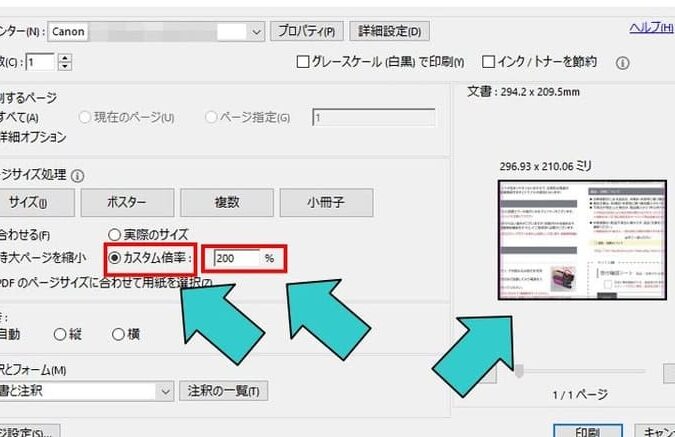
Task: Click info icon beside ページサイズ処理
Action: coord(77,176)
